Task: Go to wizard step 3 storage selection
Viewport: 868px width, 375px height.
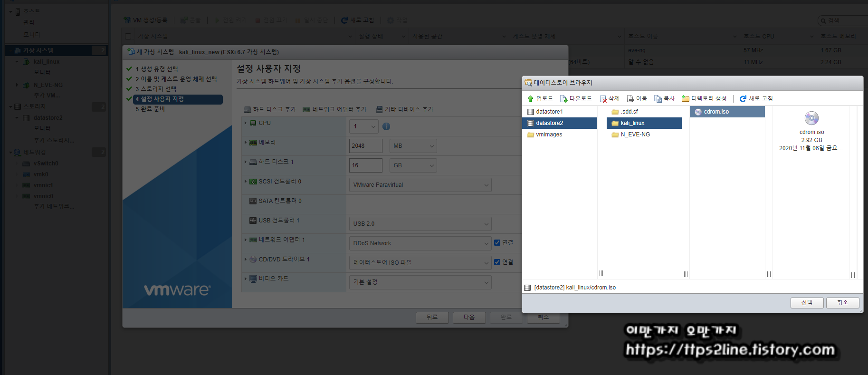Action: point(156,89)
